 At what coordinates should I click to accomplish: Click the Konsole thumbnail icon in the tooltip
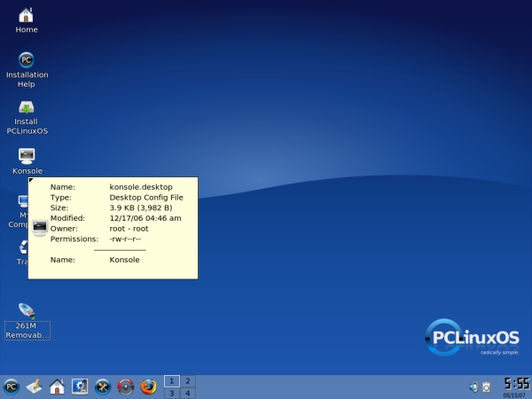(x=40, y=228)
